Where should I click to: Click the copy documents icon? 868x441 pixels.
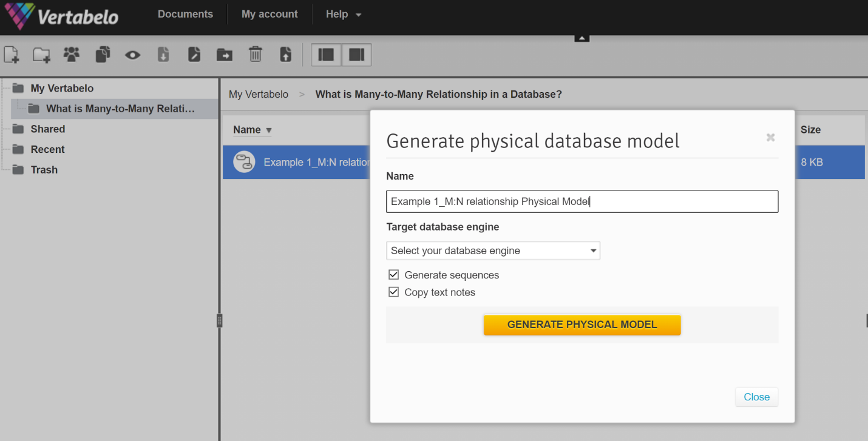point(103,55)
